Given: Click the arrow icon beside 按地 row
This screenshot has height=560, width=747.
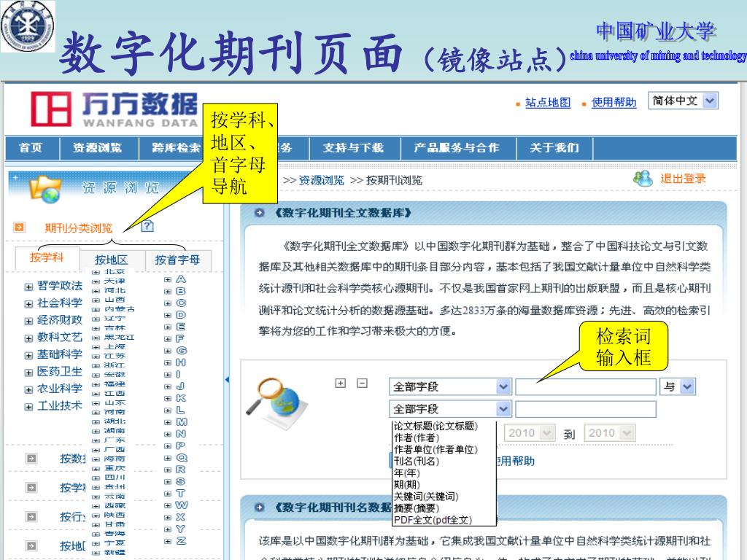Looking at the screenshot, I should click(x=31, y=545).
